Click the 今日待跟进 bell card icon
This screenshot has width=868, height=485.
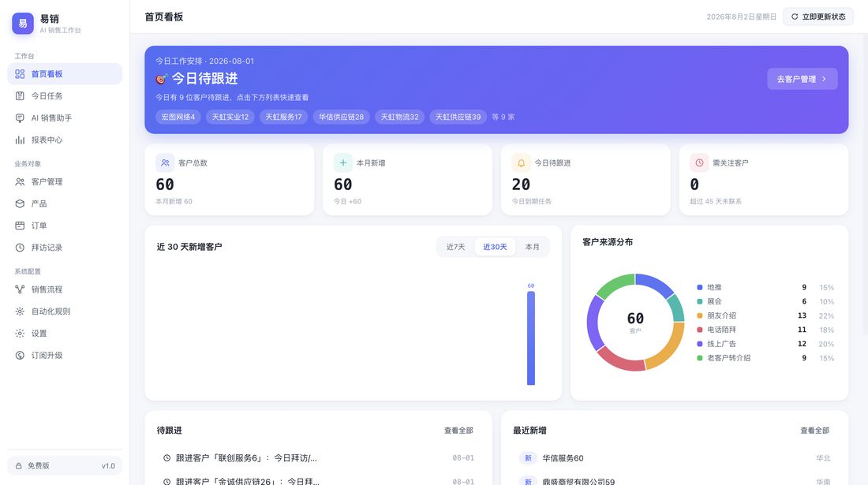[x=521, y=162]
